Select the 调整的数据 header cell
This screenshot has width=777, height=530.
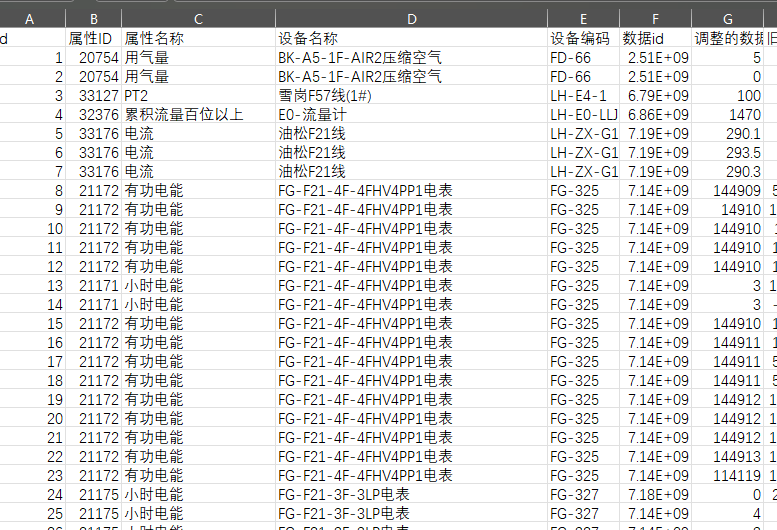click(729, 38)
